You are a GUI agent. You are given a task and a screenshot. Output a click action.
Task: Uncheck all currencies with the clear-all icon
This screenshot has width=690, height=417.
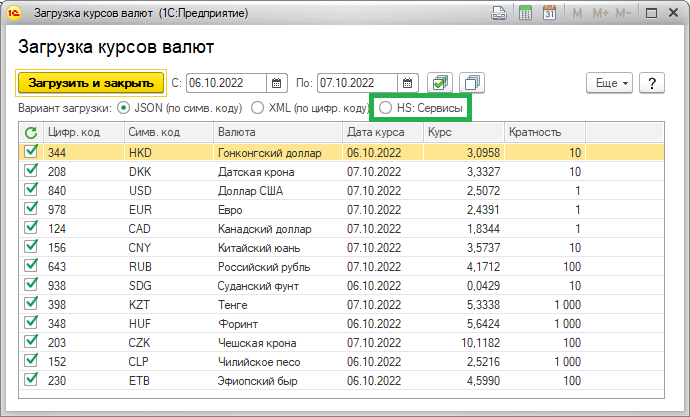click(472, 83)
